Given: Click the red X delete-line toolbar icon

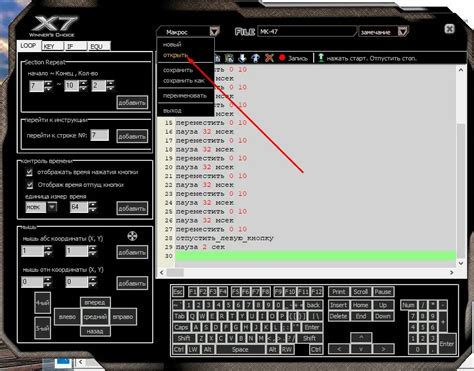Looking at the screenshot, I should coord(269,58).
